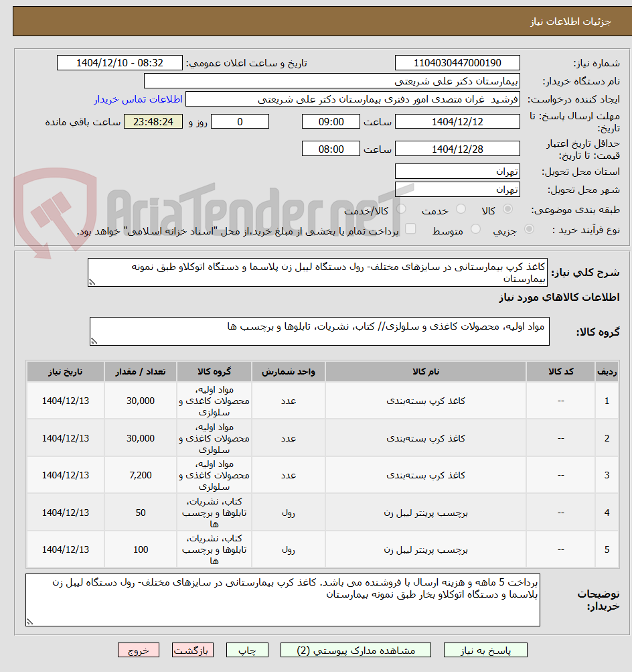This screenshot has width=632, height=672.
Task: Click the delivery province field تهران
Action: pyautogui.click(x=457, y=172)
